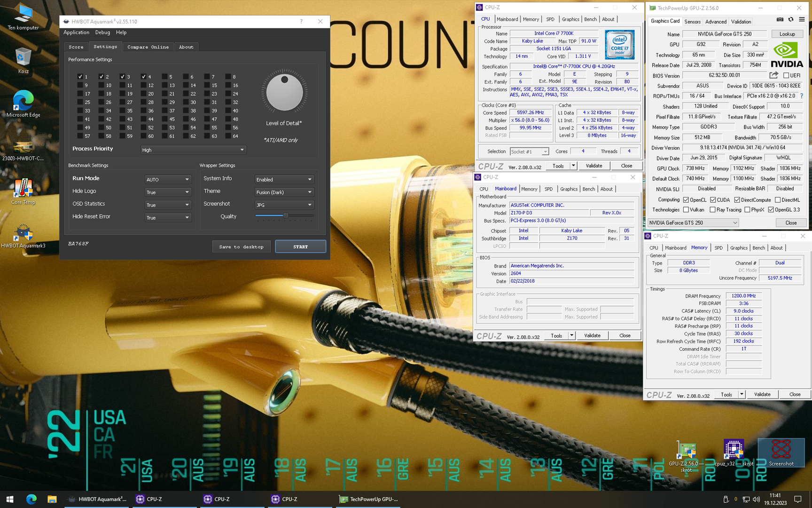Toggle the OpenCL checkbox in GPU-Z
The height and width of the screenshot is (508, 812).
click(x=686, y=200)
